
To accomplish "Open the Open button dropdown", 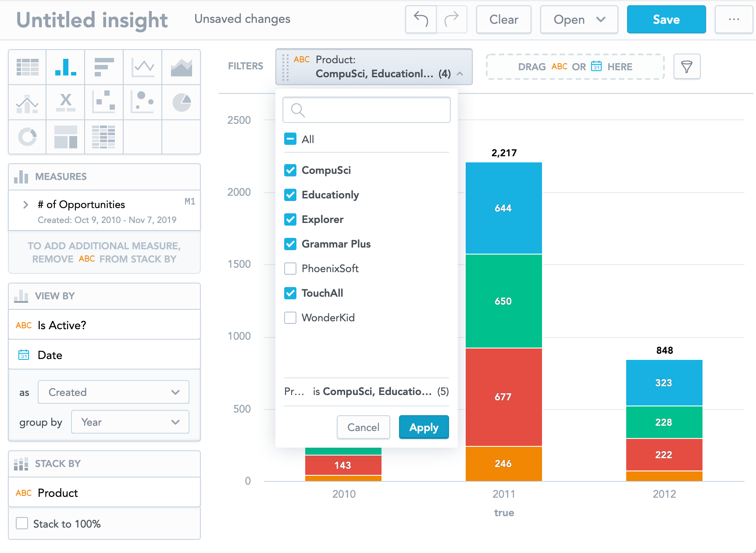I will point(579,19).
